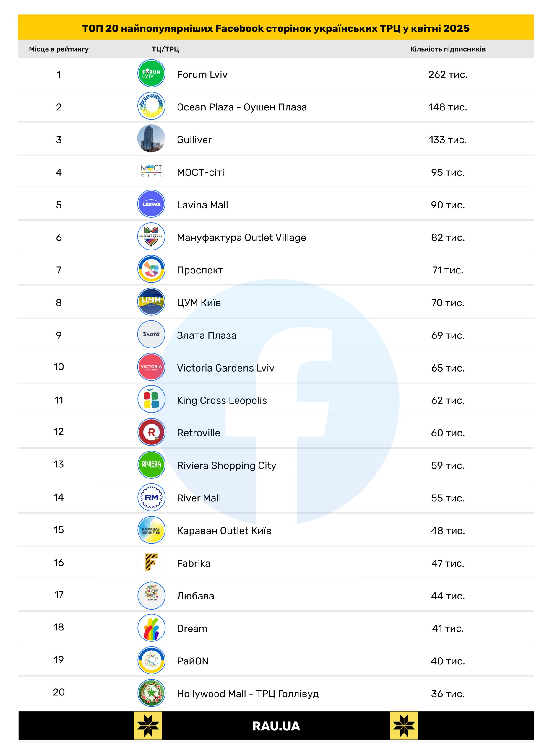Image resolution: width=552 pixels, height=756 pixels.
Task: Click the Victoria Gardens red logo
Action: tap(151, 367)
